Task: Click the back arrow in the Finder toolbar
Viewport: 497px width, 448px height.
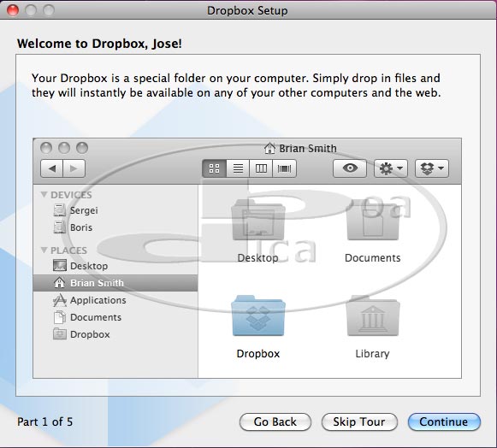Action: (x=52, y=168)
